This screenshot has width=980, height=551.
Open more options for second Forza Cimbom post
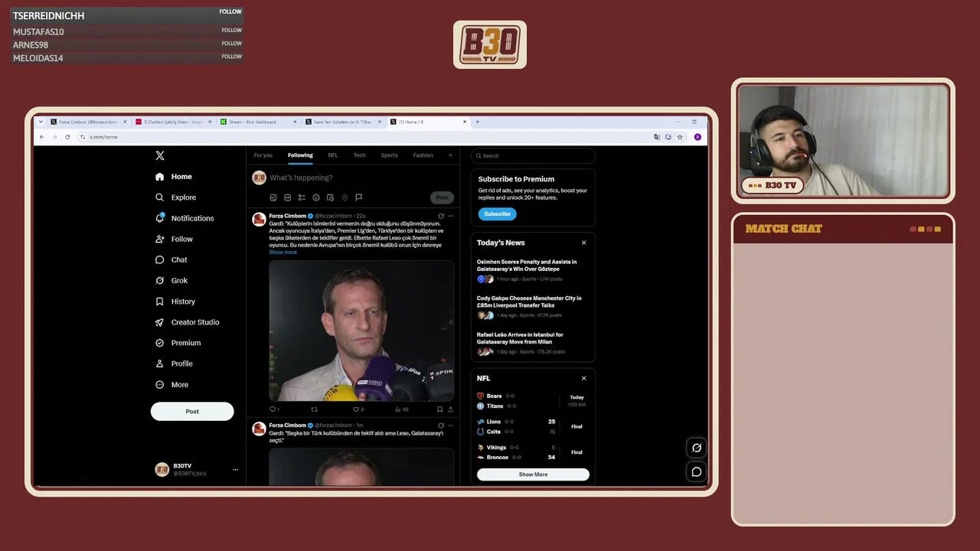(450, 425)
